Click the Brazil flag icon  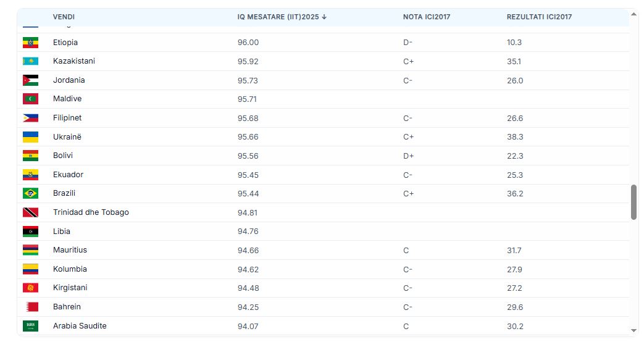coord(30,193)
